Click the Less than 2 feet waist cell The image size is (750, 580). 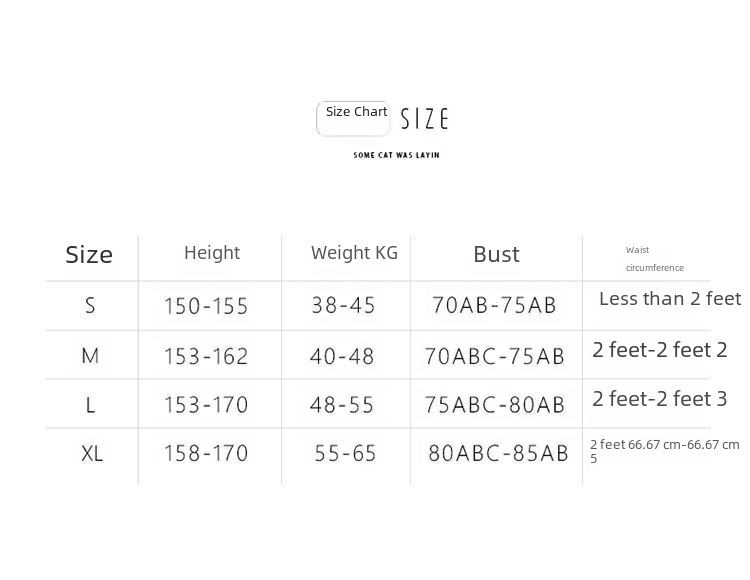tap(669, 299)
